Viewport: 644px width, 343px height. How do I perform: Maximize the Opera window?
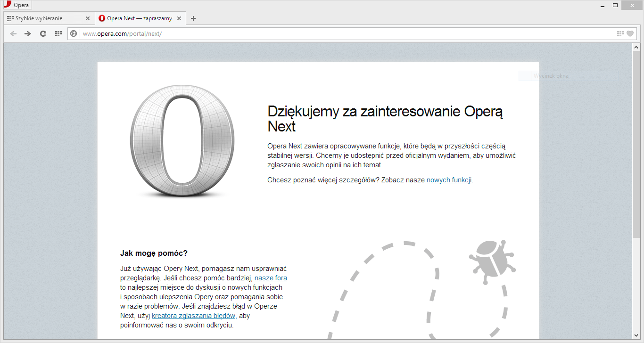(615, 5)
